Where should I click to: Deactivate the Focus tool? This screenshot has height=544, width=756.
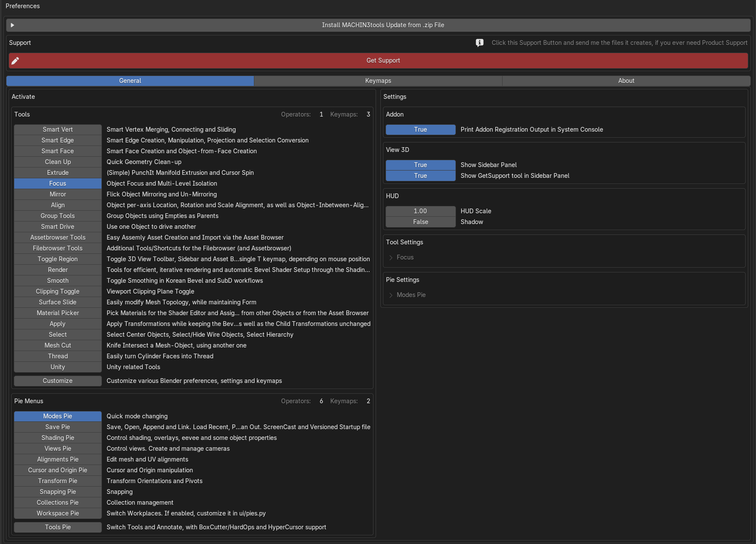click(58, 183)
